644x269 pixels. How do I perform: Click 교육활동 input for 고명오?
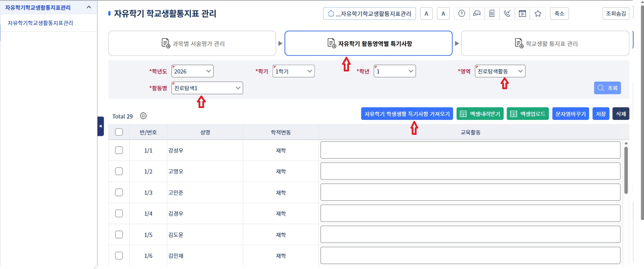pos(470,171)
